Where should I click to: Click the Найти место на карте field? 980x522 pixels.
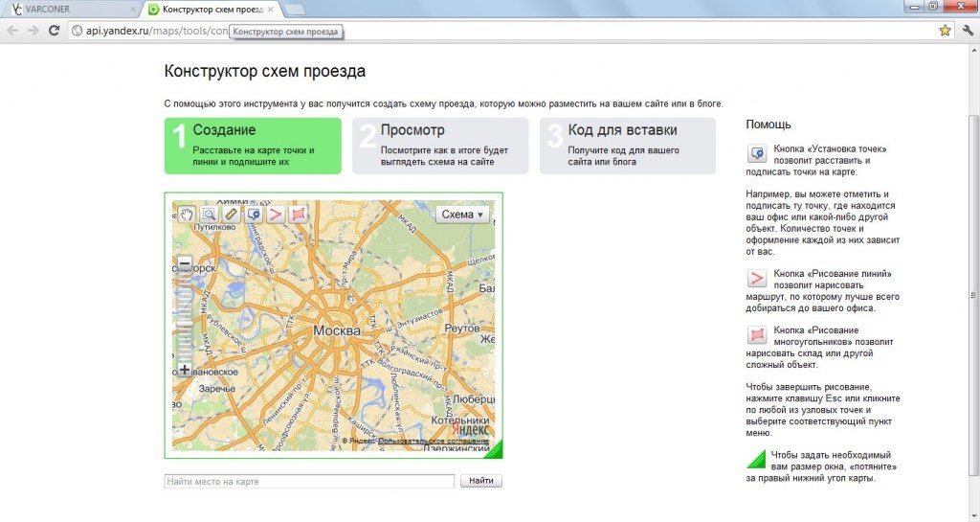(309, 482)
